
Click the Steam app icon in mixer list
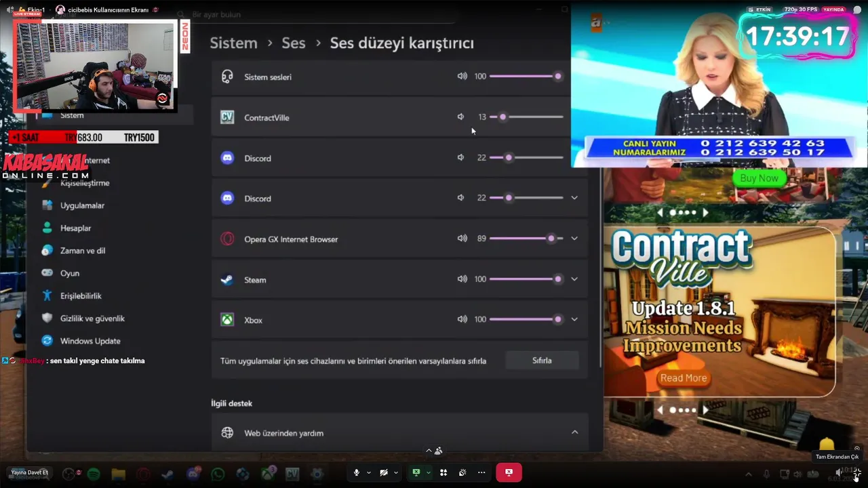click(x=227, y=279)
